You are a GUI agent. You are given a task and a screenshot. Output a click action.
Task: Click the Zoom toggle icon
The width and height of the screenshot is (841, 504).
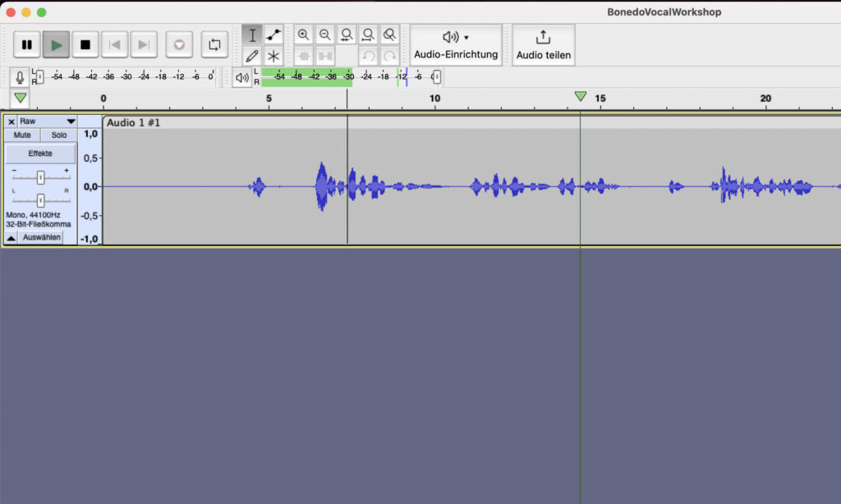click(389, 34)
